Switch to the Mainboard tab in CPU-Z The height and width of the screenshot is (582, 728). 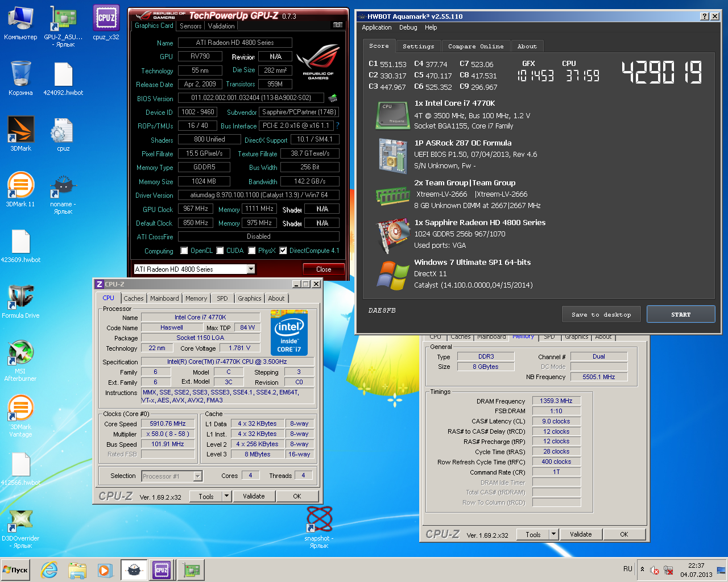click(x=164, y=298)
